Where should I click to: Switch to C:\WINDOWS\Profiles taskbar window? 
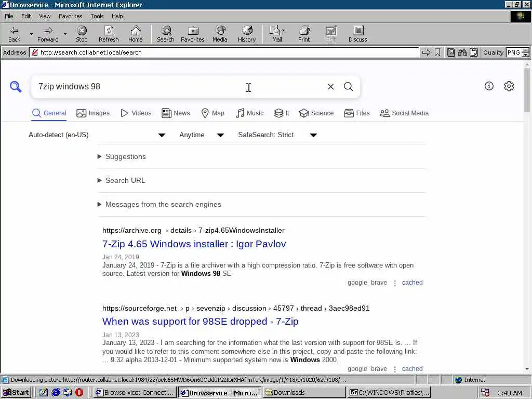point(389,393)
